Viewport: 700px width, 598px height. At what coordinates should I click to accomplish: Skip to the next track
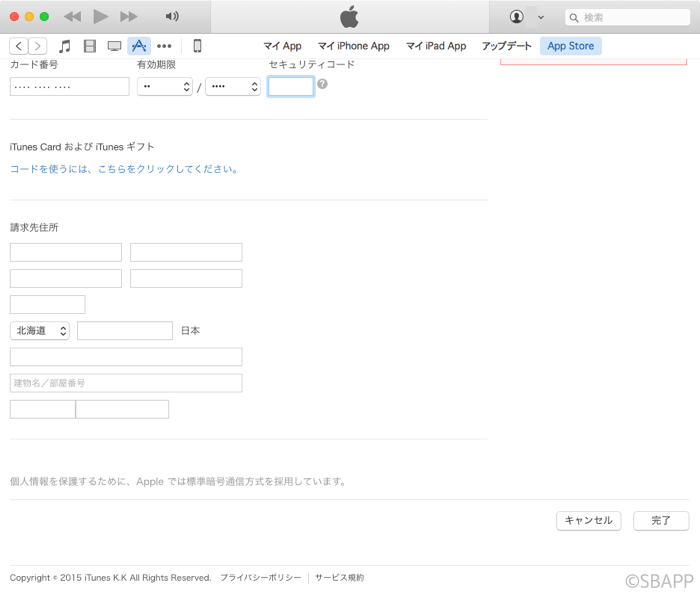(128, 17)
